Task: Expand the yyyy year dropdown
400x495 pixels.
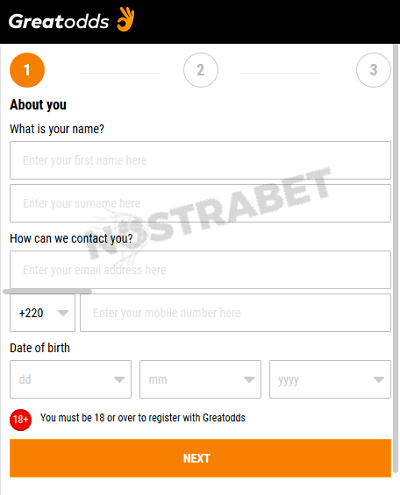Action: [330, 379]
